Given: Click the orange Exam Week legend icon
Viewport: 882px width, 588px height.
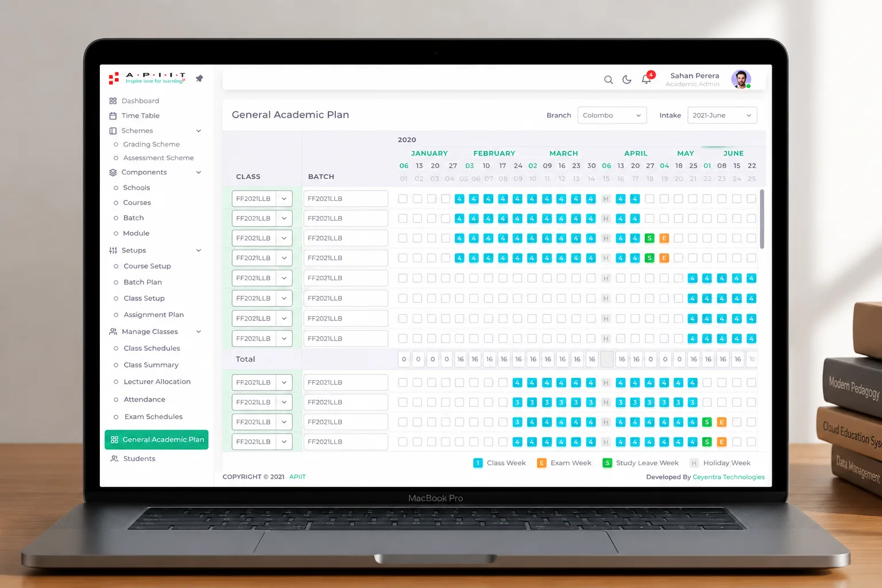Looking at the screenshot, I should (x=541, y=463).
